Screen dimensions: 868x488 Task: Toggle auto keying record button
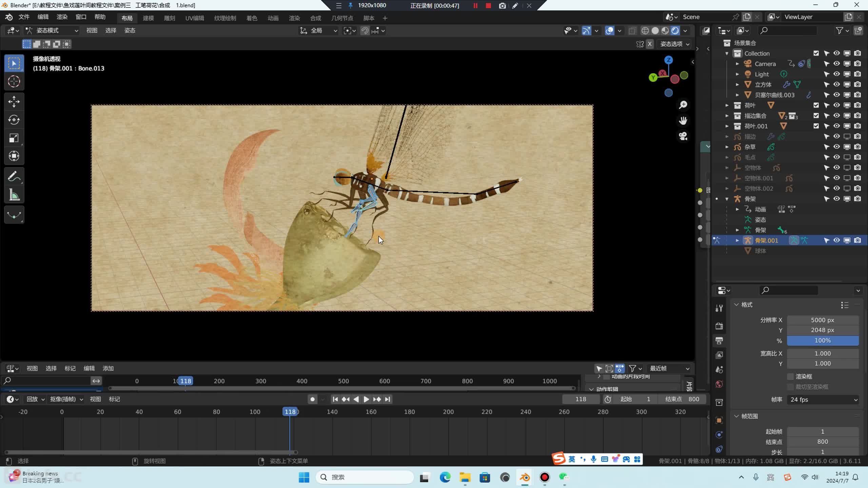coord(312,399)
